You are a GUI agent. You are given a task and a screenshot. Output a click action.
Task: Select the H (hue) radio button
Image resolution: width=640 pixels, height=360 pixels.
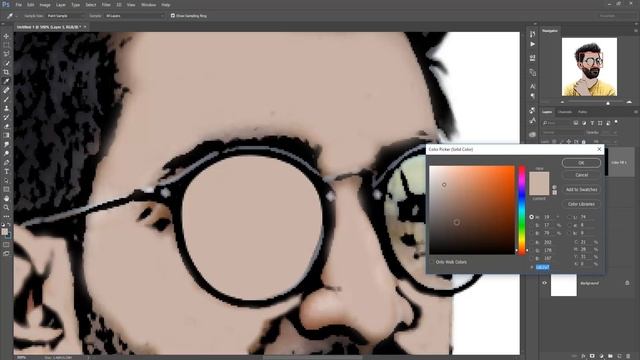531,217
